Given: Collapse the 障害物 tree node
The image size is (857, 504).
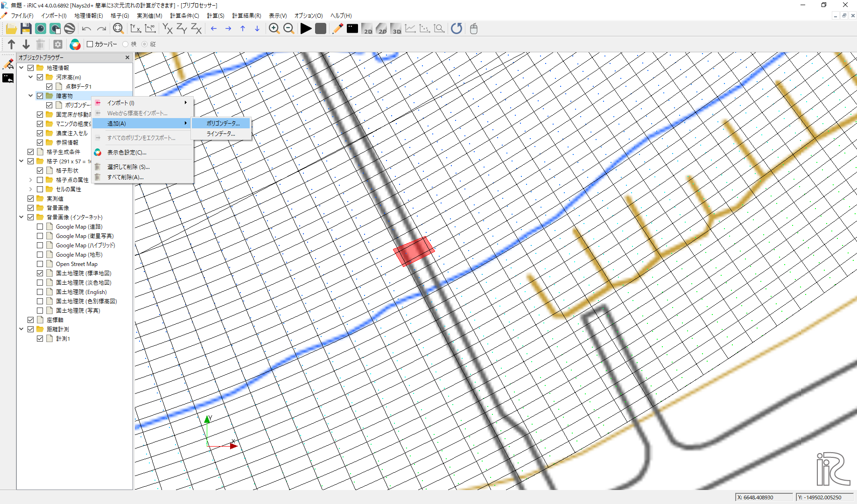Looking at the screenshot, I should tap(31, 96).
